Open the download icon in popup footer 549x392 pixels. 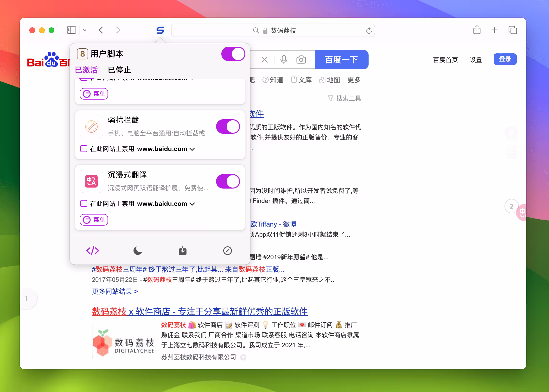pyautogui.click(x=183, y=251)
